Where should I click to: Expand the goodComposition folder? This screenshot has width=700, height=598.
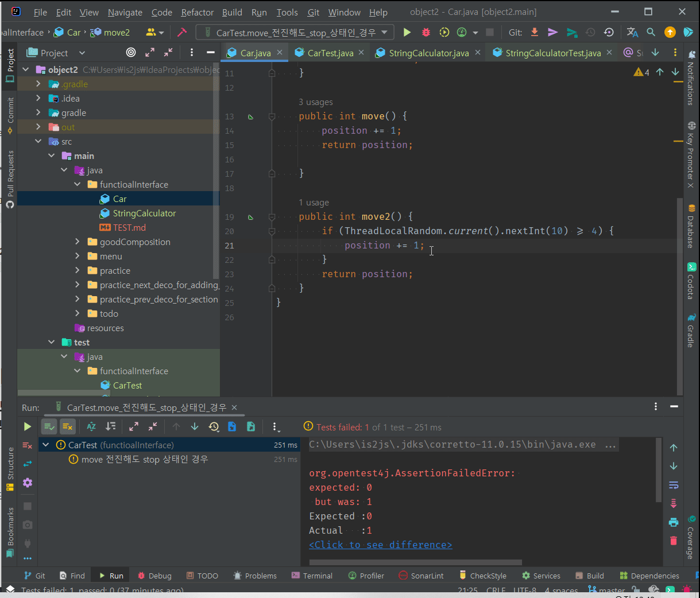78,242
